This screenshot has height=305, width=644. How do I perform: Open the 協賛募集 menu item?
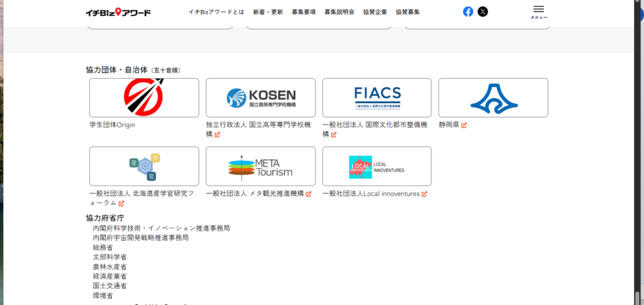[408, 12]
